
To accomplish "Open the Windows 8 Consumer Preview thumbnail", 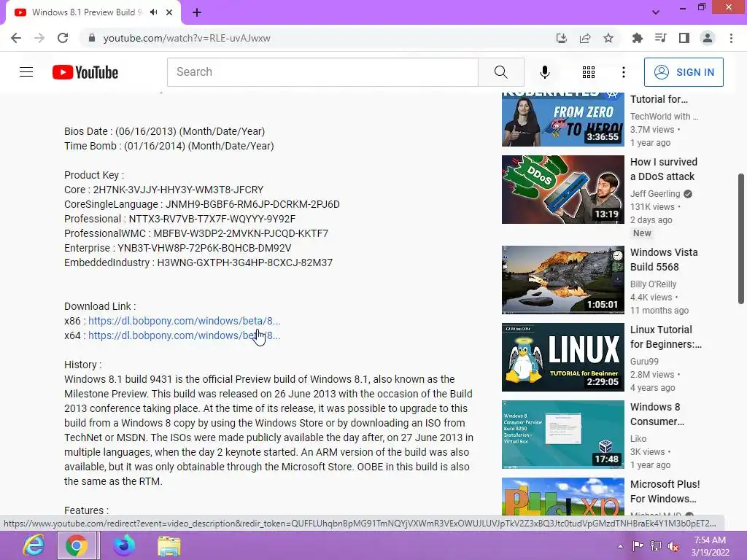I will click(x=562, y=435).
